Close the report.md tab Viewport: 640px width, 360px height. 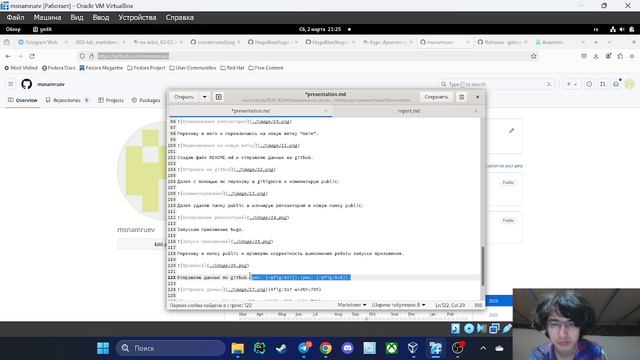pyautogui.click(x=476, y=111)
